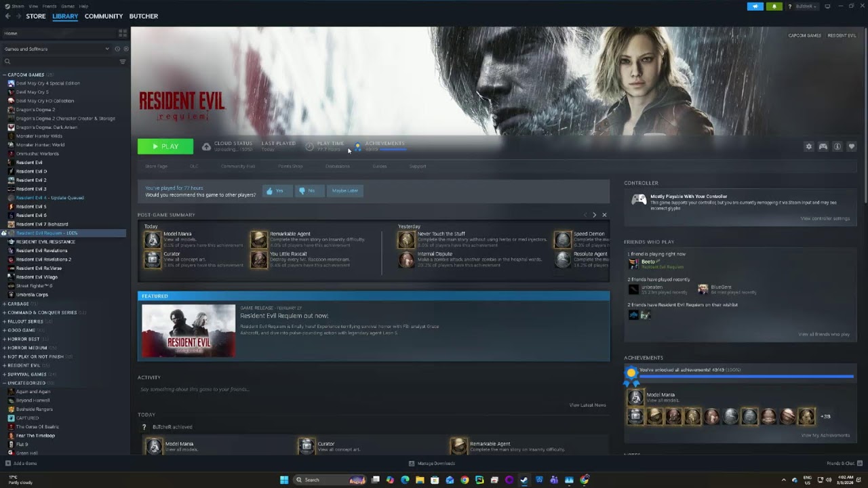Click the library search magnifier icon

pyautogui.click(x=7, y=62)
